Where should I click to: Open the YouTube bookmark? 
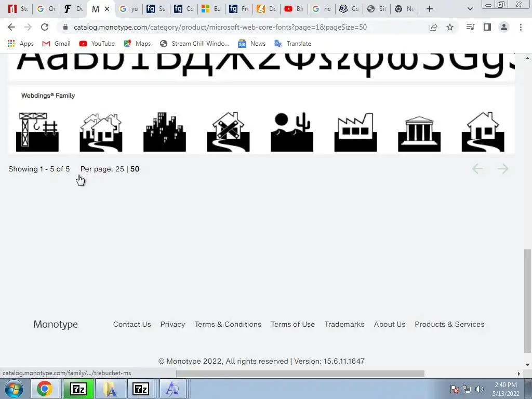(x=97, y=44)
